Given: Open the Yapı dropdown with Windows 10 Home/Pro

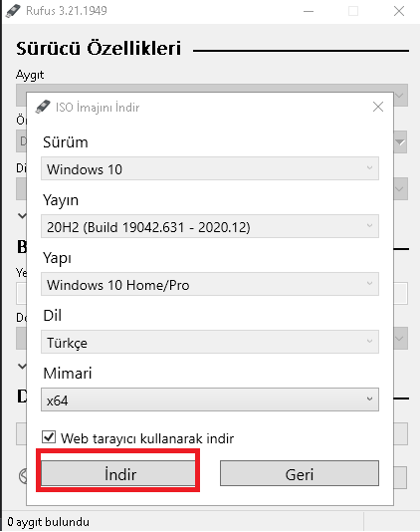Looking at the screenshot, I should point(210,284).
